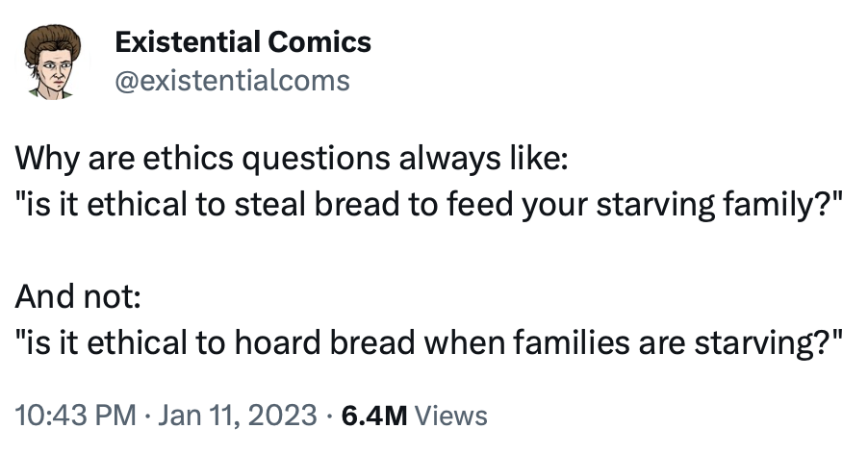Screen dimensions: 868x454
Task: Click the dot separator before 6.4M
Action: (329, 416)
